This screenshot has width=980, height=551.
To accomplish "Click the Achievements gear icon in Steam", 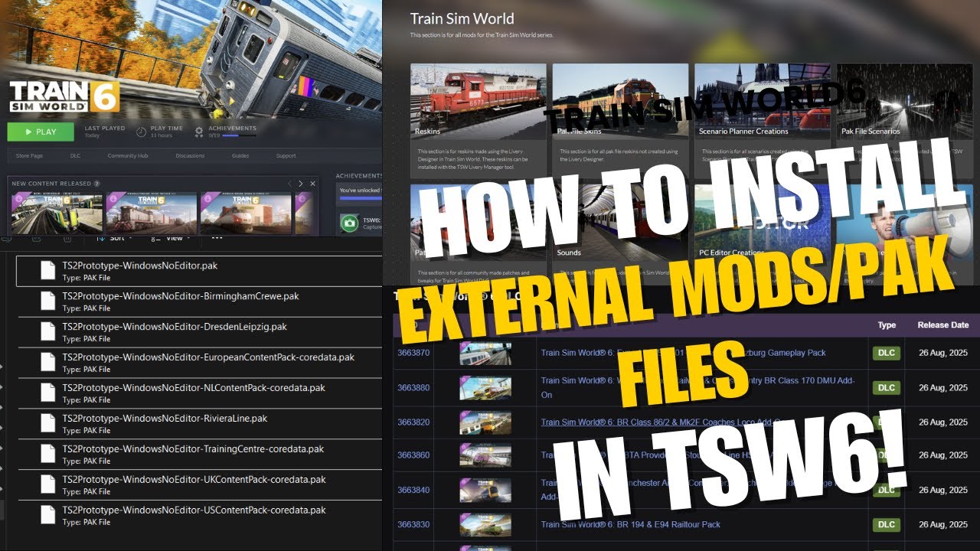I will point(199,132).
